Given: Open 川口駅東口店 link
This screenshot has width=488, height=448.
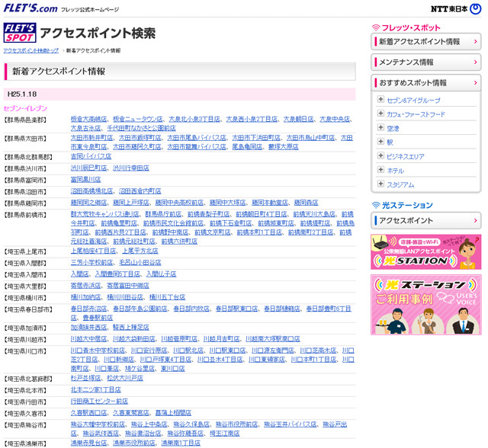Looking at the screenshot, I should click(228, 350).
